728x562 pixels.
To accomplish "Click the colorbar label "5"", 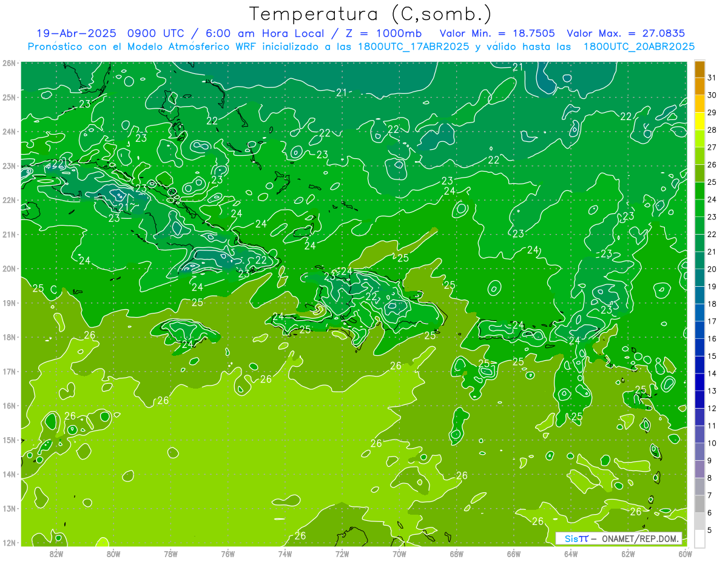I will (x=710, y=530).
